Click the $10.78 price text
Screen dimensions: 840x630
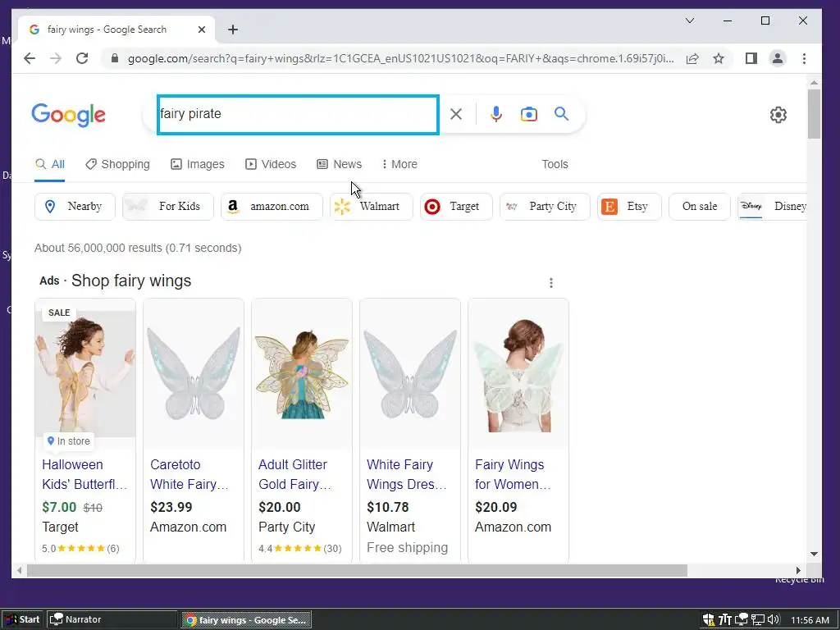click(x=388, y=507)
